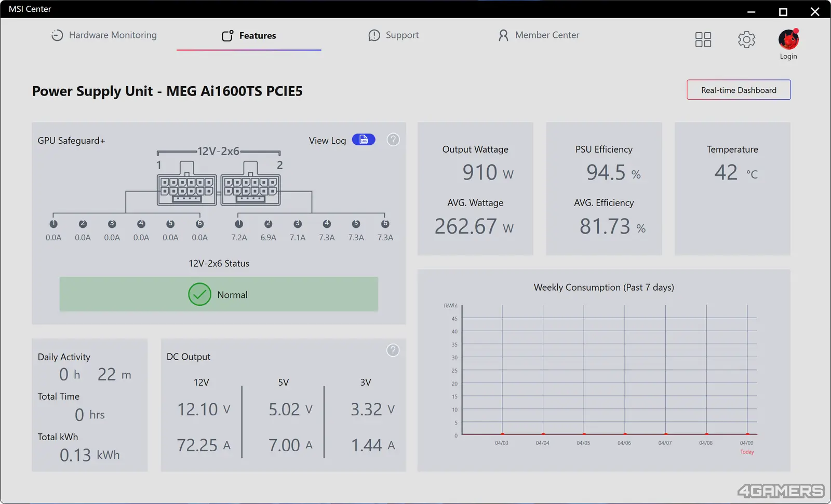Open the Real-time Dashboard
Viewport: 831px width, 504px height.
[x=739, y=90]
